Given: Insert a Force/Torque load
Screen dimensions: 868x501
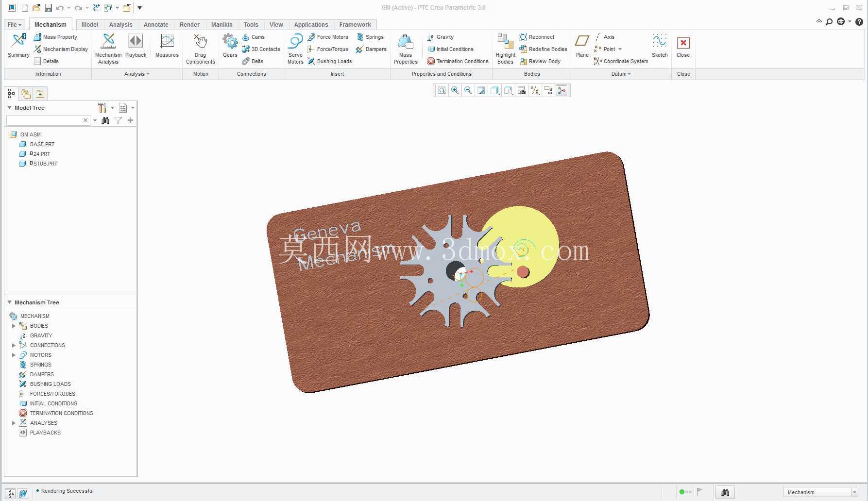Looking at the screenshot, I should point(328,49).
